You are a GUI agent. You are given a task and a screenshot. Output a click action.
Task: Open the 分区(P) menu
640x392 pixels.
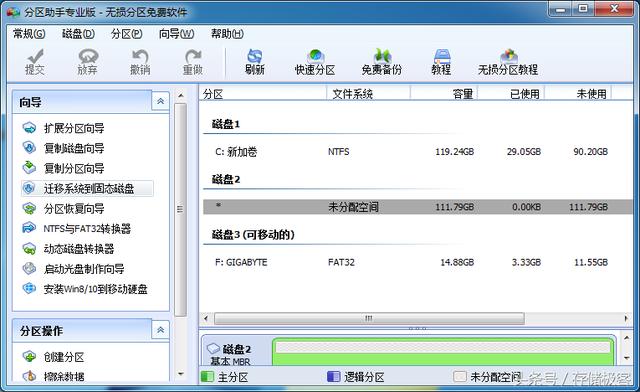pos(127,34)
